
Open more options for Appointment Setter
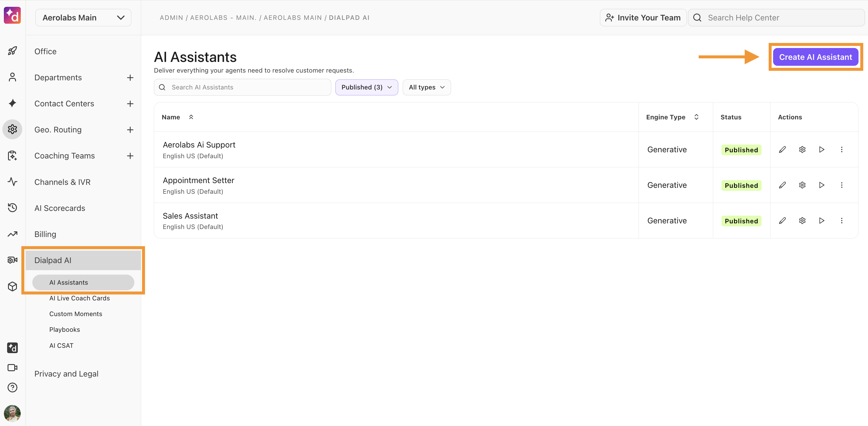pyautogui.click(x=842, y=185)
